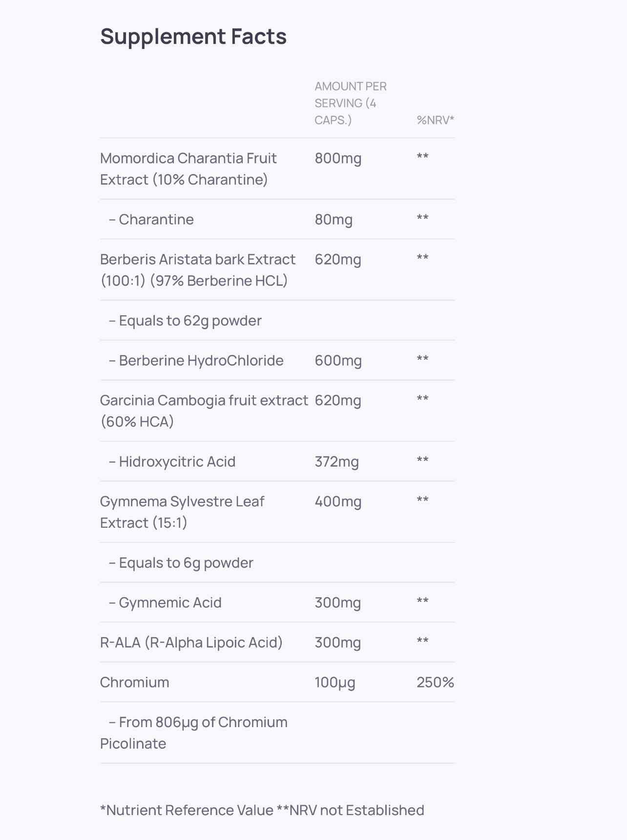Image resolution: width=627 pixels, height=840 pixels.
Task: Click the Amount Per Serving column header
Action: tap(350, 103)
